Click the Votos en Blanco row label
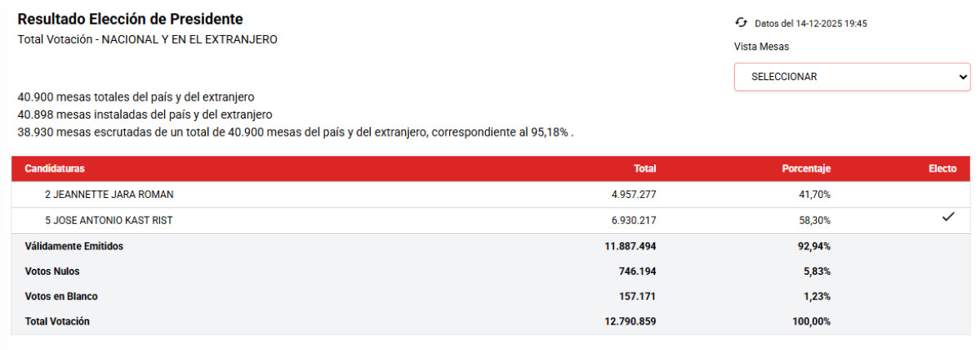This screenshot has height=350, width=980. click(61, 296)
